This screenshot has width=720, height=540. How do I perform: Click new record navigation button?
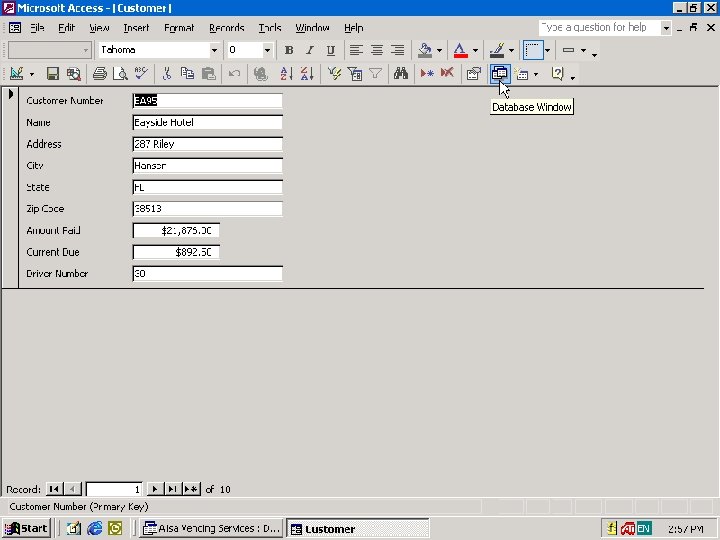[x=191, y=489]
